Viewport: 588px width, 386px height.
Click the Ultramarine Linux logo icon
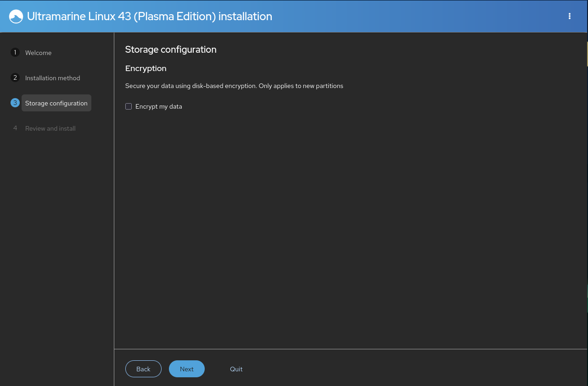pos(16,17)
